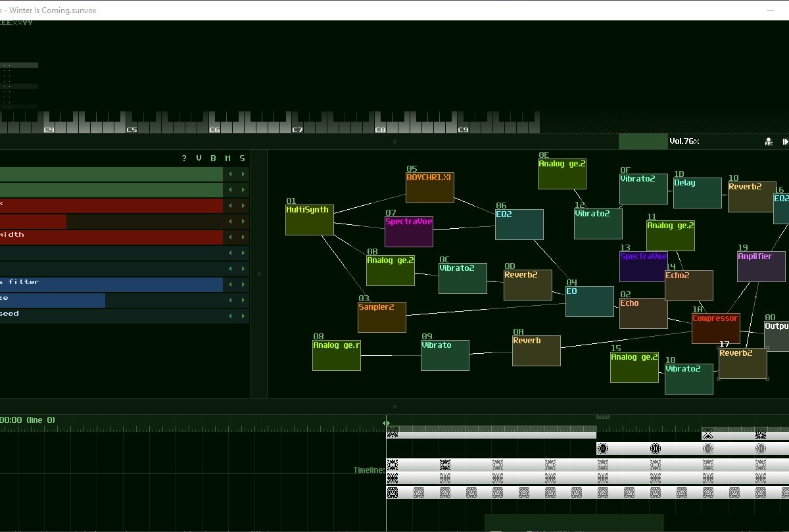Screen dimensions: 789x532
Task: Toggle the B bypass button in module header
Action: point(213,158)
